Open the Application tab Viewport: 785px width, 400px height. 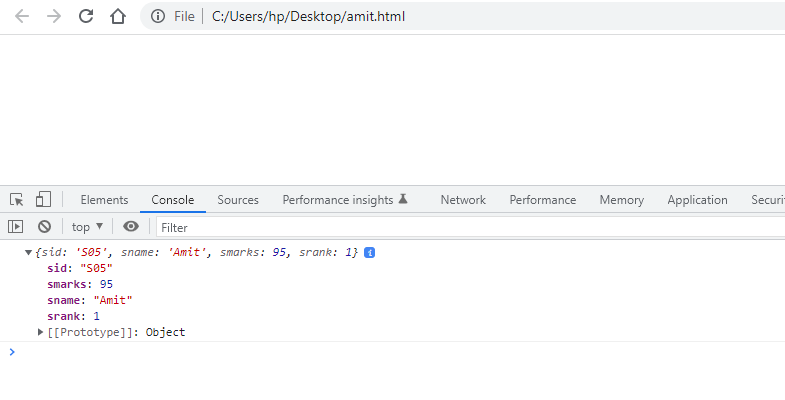pos(697,200)
